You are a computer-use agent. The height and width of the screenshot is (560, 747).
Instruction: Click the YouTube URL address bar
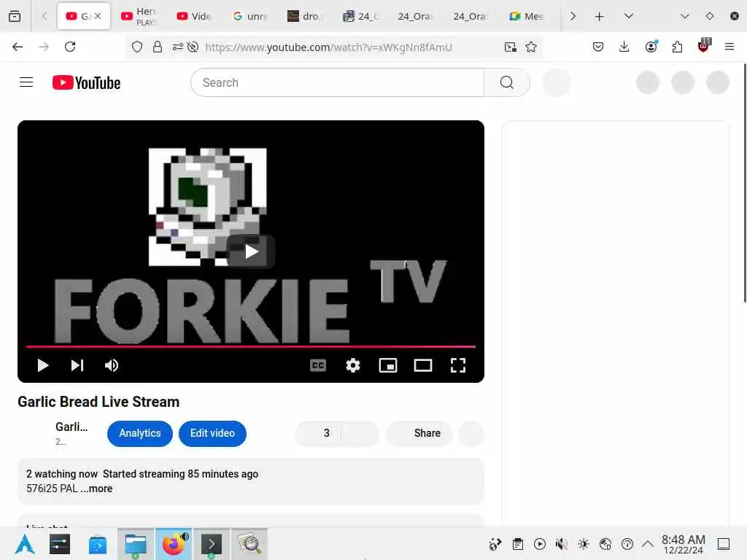pos(329,47)
